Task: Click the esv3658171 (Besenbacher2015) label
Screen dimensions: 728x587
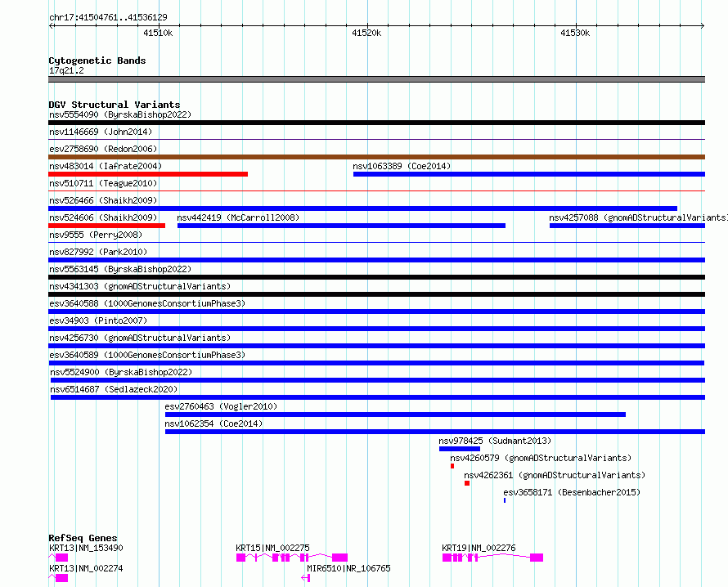Action: click(572, 492)
